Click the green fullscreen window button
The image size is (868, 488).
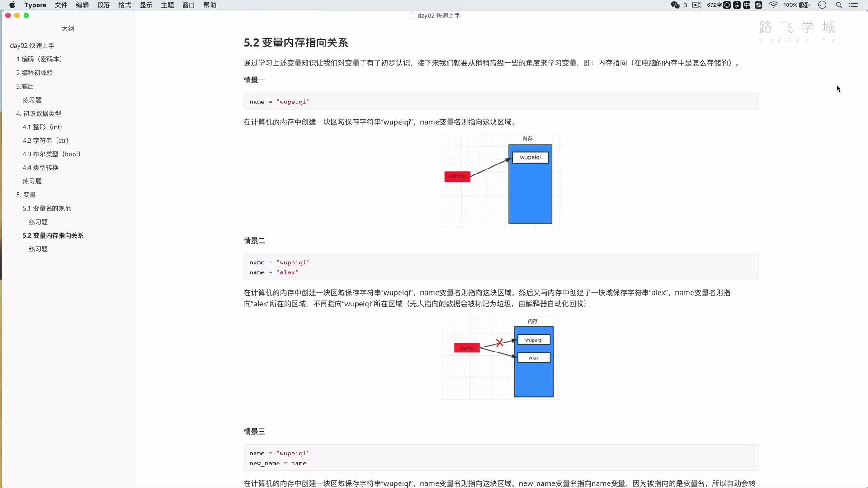[26, 15]
